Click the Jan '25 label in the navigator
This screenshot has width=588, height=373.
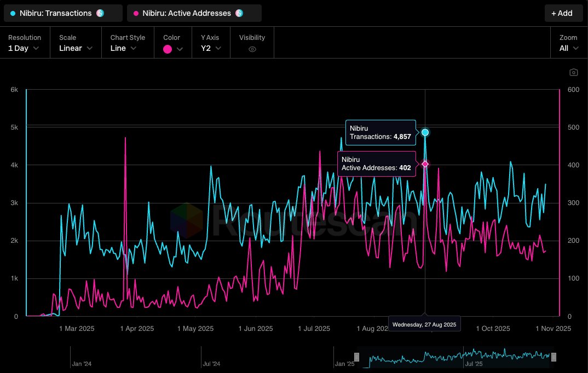[344, 364]
